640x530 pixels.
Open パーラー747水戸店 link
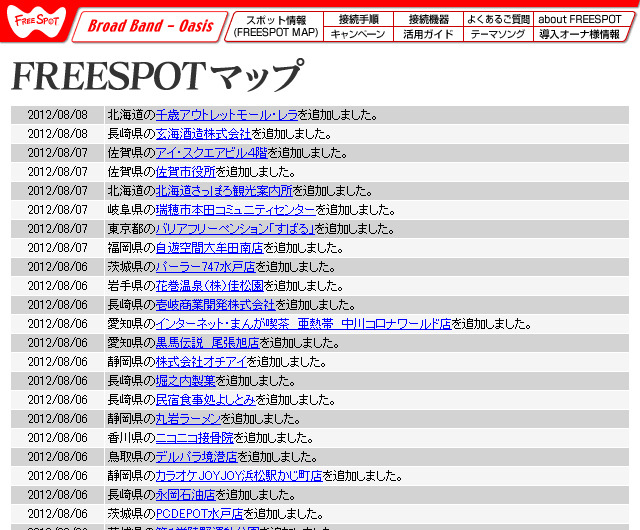pos(205,267)
